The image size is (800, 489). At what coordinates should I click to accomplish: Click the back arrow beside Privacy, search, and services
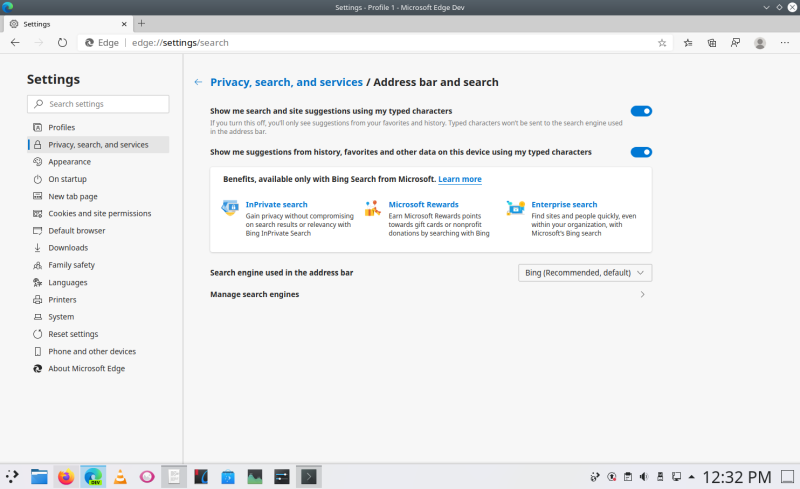(x=198, y=82)
